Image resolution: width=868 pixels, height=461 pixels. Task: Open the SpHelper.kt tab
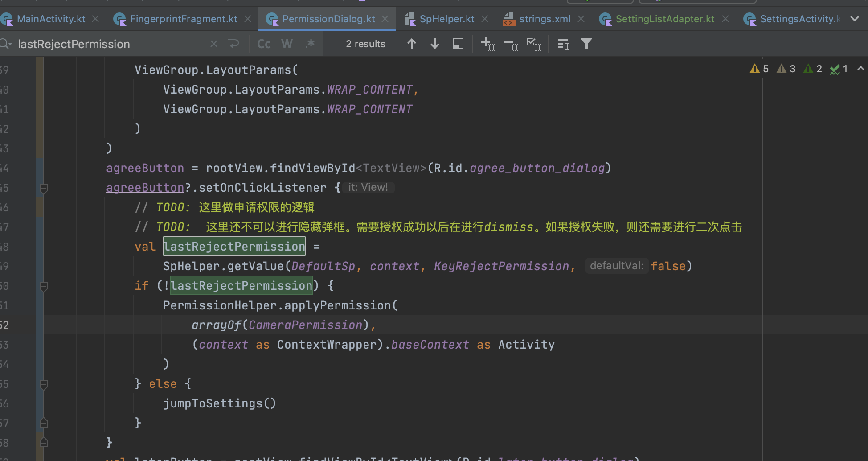tap(439, 19)
